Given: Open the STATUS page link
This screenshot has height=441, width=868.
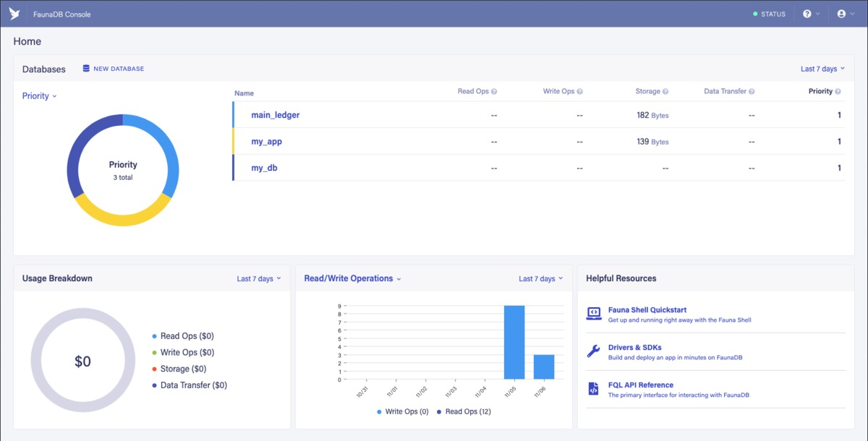Looking at the screenshot, I should point(769,14).
